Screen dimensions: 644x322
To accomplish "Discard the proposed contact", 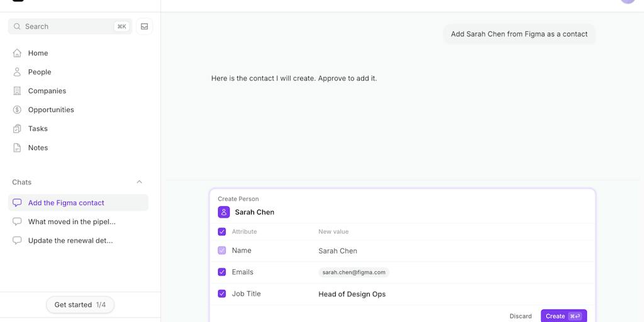I will 520,316.
